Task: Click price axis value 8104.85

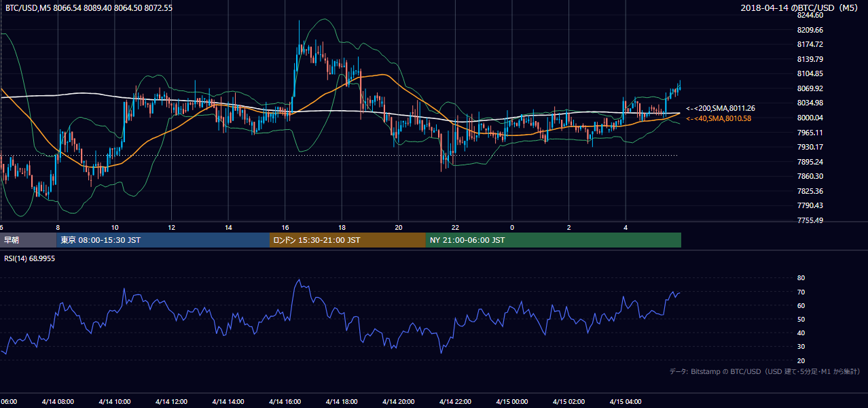Action: coord(810,73)
